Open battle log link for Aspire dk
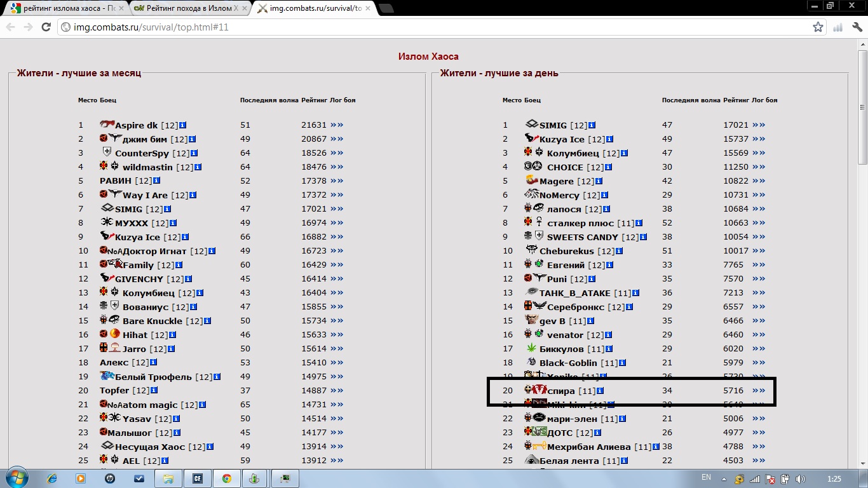 click(337, 125)
